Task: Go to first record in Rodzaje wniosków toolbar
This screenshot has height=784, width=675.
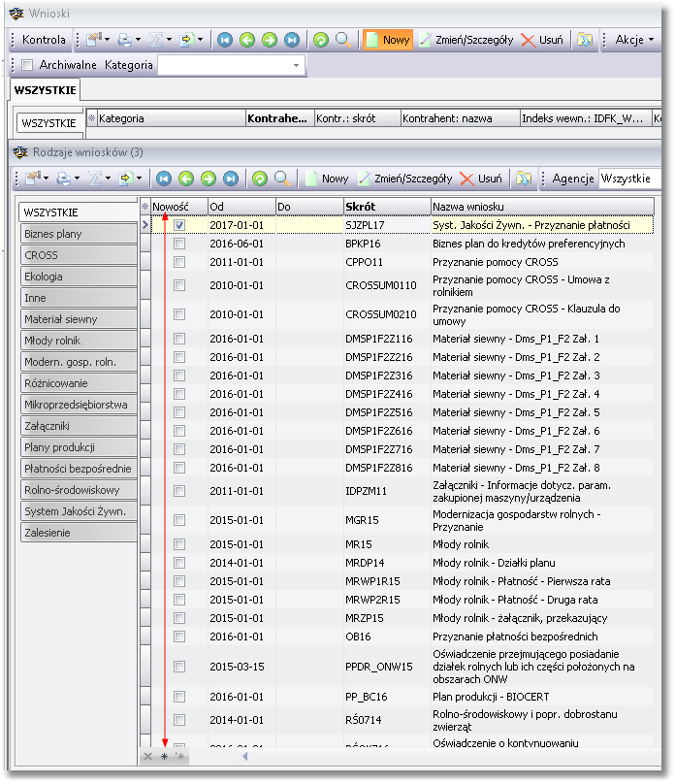Action: tap(164, 179)
